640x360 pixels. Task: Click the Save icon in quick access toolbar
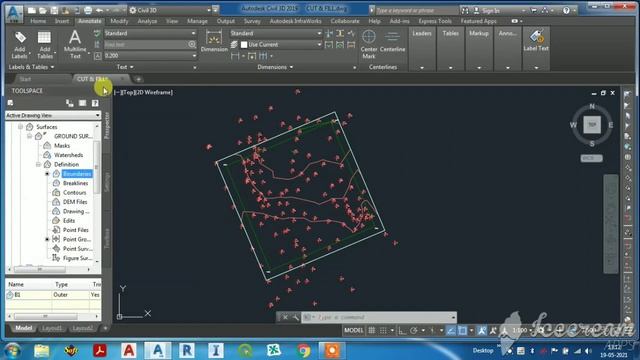coord(54,10)
